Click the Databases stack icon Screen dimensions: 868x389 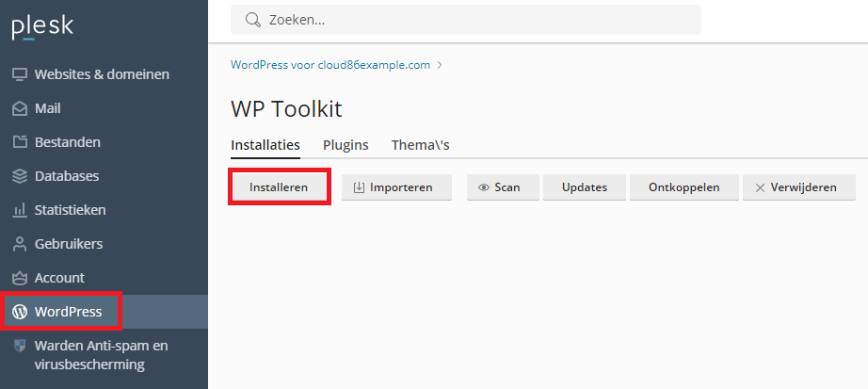click(x=20, y=176)
